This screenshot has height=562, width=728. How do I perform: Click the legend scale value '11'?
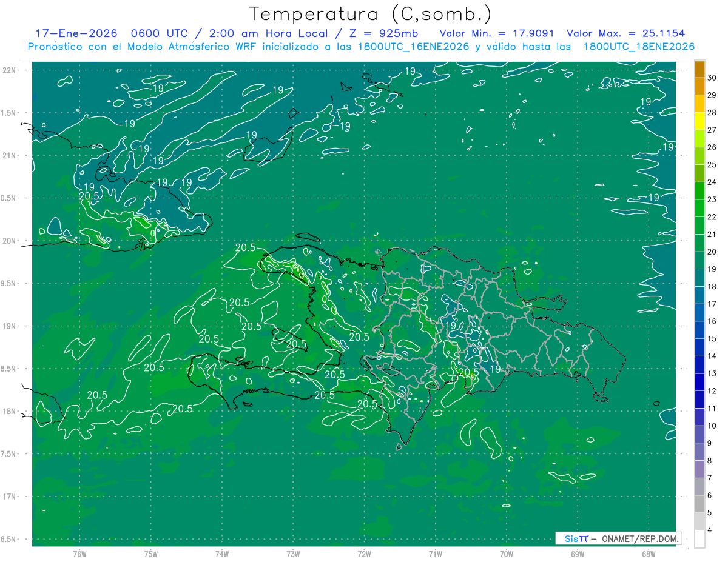coord(712,408)
